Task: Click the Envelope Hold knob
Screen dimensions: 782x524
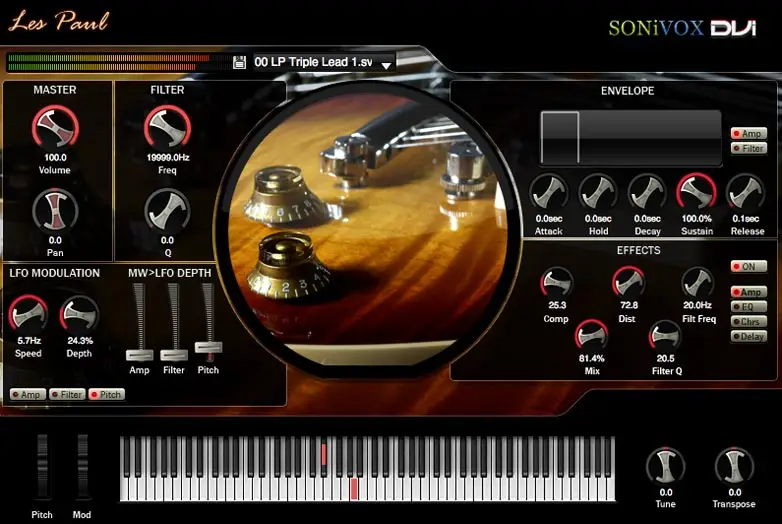Action: click(598, 193)
